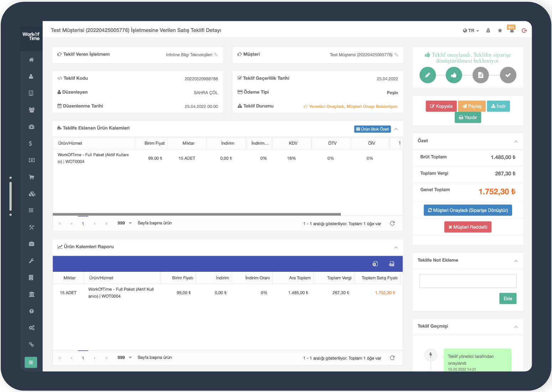Collapse the Teklife Not Ekleme panel
The image size is (552, 392).
tap(516, 261)
